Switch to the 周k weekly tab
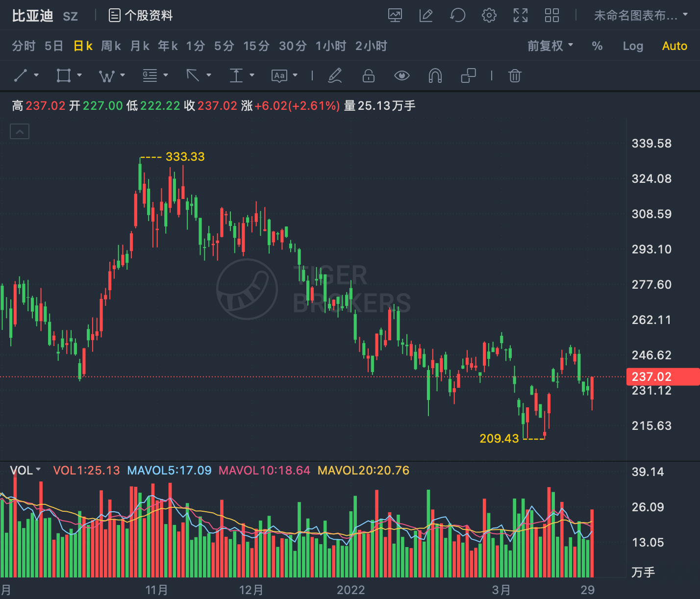Image resolution: width=700 pixels, height=599 pixels. (111, 46)
